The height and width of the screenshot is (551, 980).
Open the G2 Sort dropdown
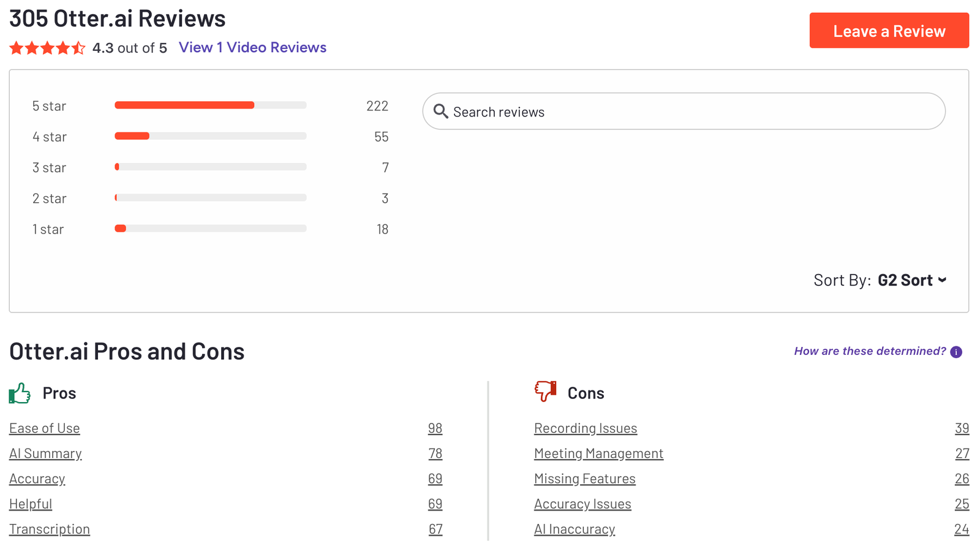click(x=911, y=280)
